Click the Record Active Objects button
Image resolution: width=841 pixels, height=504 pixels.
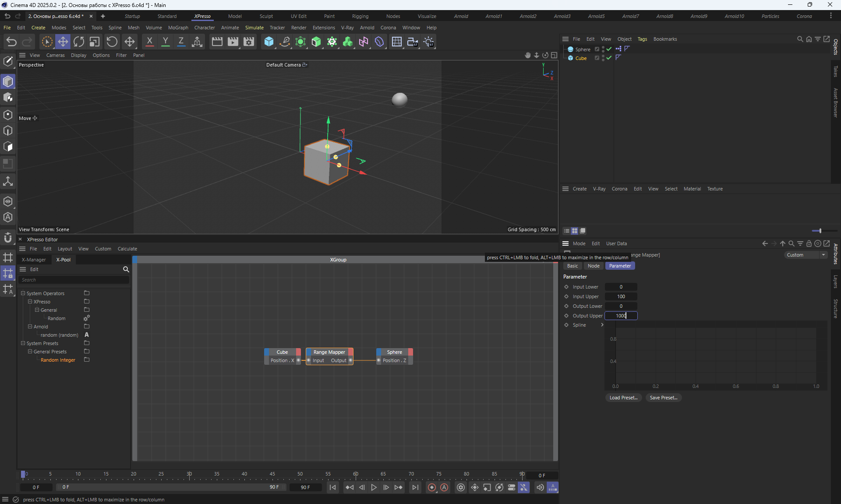(x=432, y=487)
